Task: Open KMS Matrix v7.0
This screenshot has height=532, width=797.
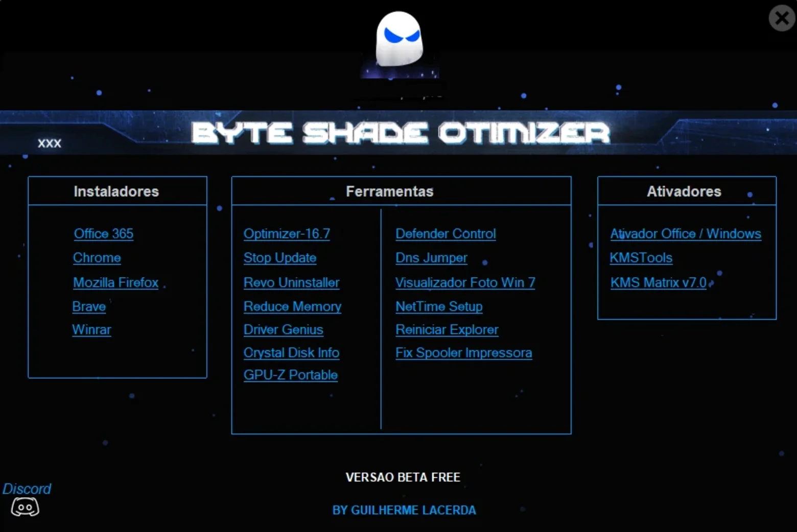Action: 659,282
